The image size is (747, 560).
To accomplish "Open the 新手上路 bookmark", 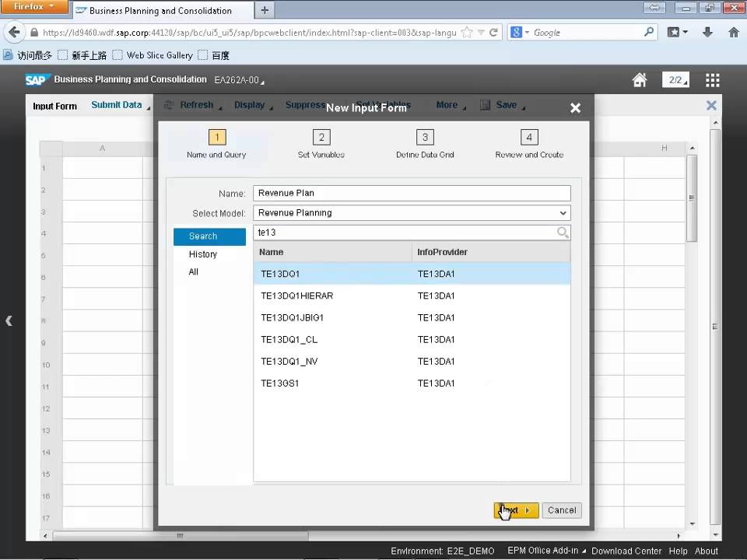I will click(x=82, y=55).
